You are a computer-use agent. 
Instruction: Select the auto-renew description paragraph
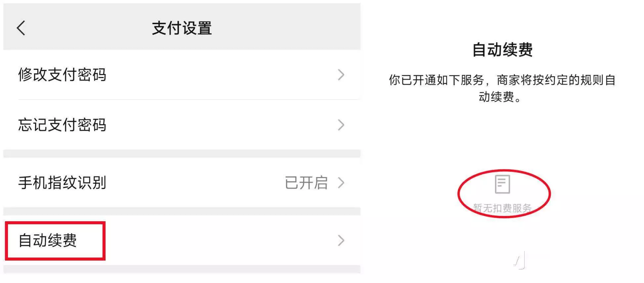tap(502, 88)
